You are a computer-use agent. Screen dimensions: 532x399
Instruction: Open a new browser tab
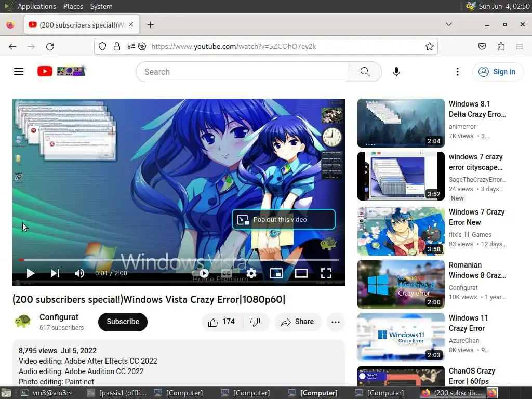pyautogui.click(x=150, y=25)
